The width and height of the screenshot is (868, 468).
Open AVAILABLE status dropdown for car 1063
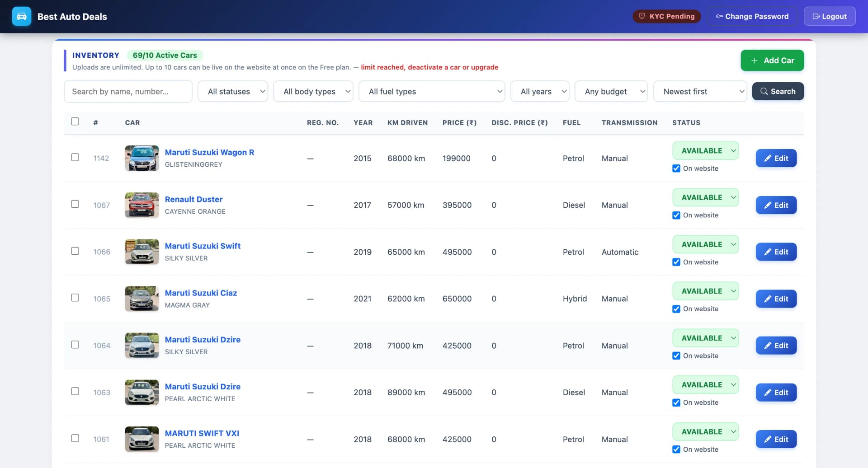pos(706,385)
